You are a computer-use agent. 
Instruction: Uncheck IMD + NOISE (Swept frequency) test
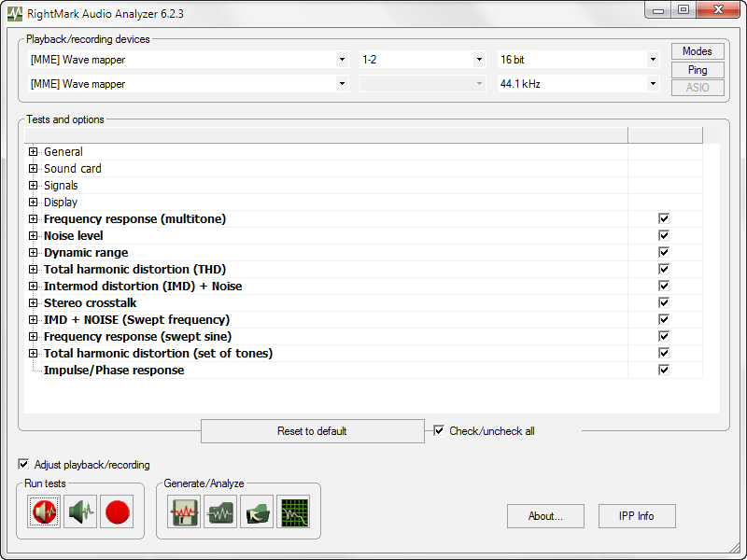point(664,319)
